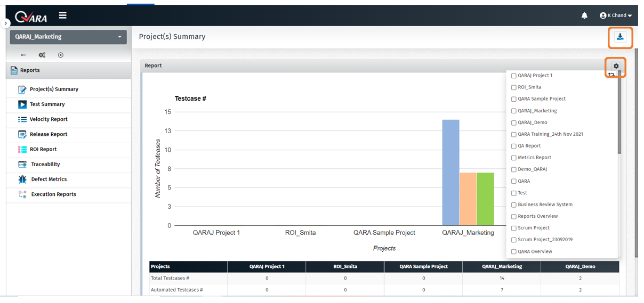Click the Project(s) Summary icon

[22, 89]
